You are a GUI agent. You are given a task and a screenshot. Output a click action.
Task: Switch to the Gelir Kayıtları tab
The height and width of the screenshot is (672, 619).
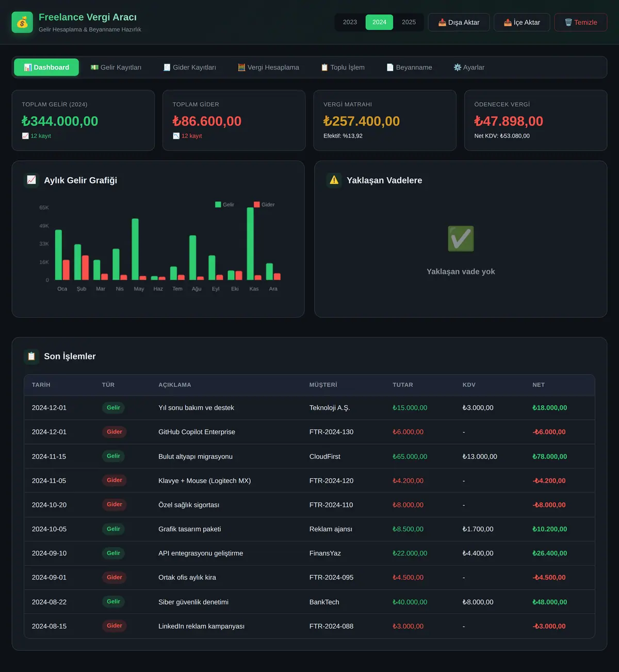[116, 68]
